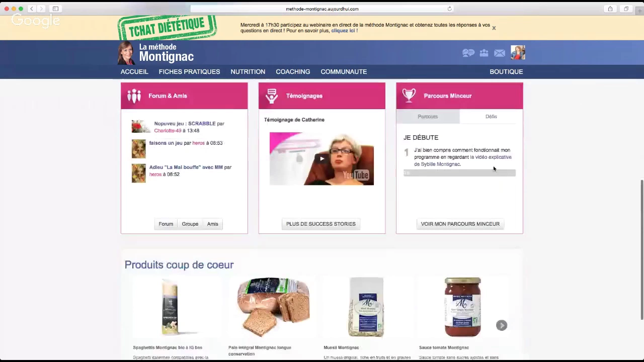Click the Groupe button

[190, 224]
